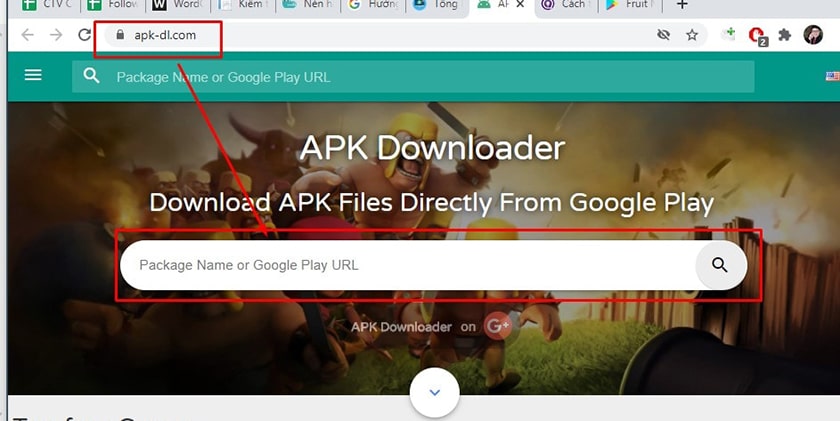
Task: Click the crossed-eye tracking icon in address bar
Action: tap(663, 35)
